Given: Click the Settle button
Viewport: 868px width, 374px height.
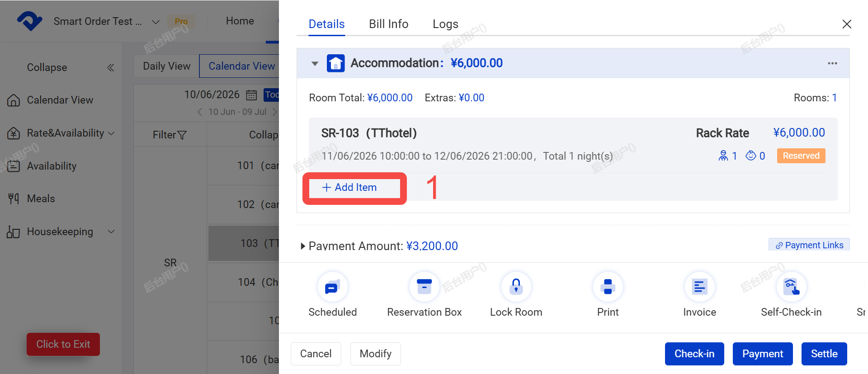Looking at the screenshot, I should [x=824, y=354].
